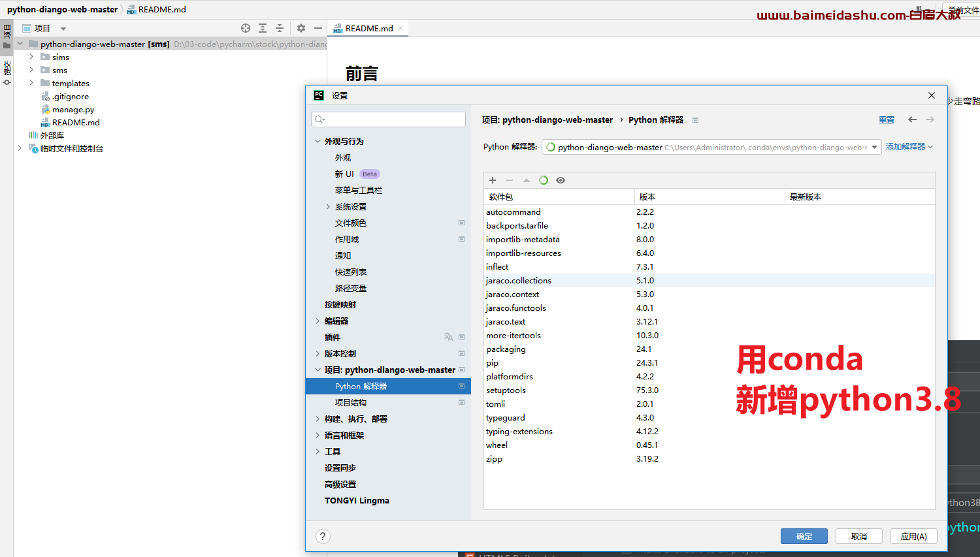Select the jaraco.collections package row
The height and width of the screenshot is (557, 980).
pos(710,280)
